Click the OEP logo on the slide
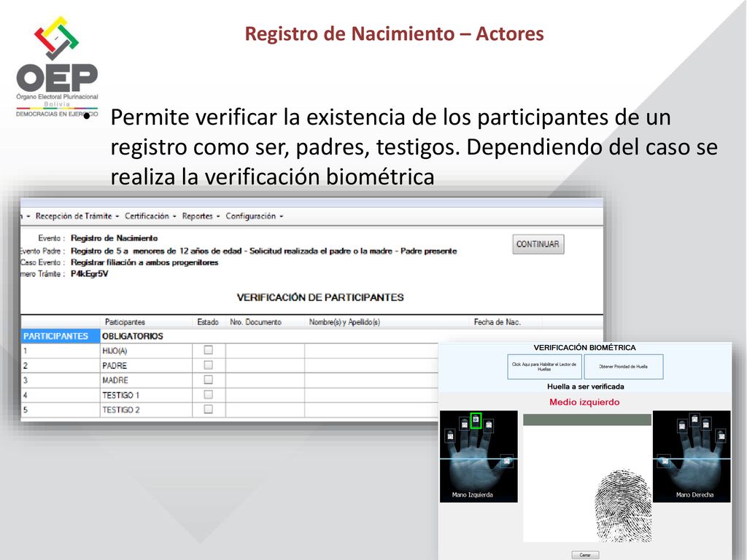Viewport: 747px width, 560px height. [x=57, y=66]
